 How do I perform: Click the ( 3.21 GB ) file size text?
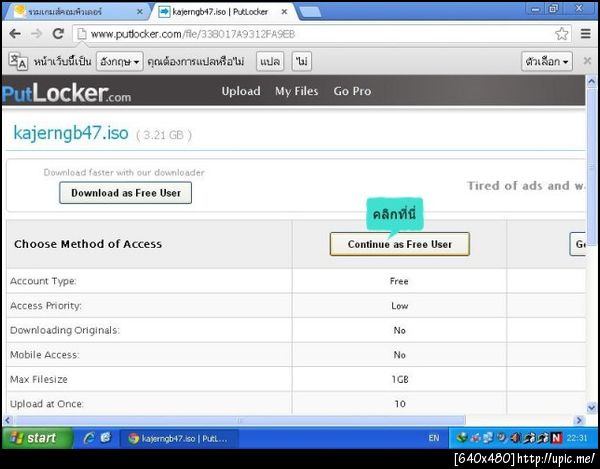click(164, 135)
